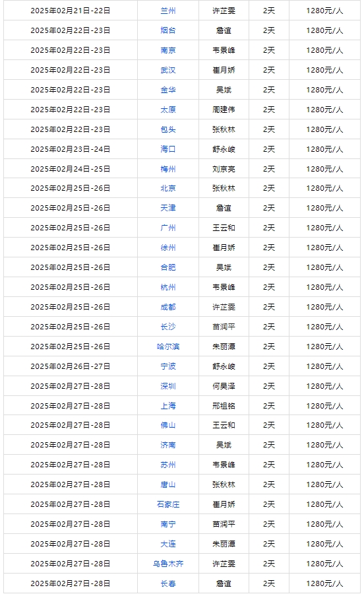Select the date cell in 烟台 row
The height and width of the screenshot is (596, 364).
click(70, 30)
